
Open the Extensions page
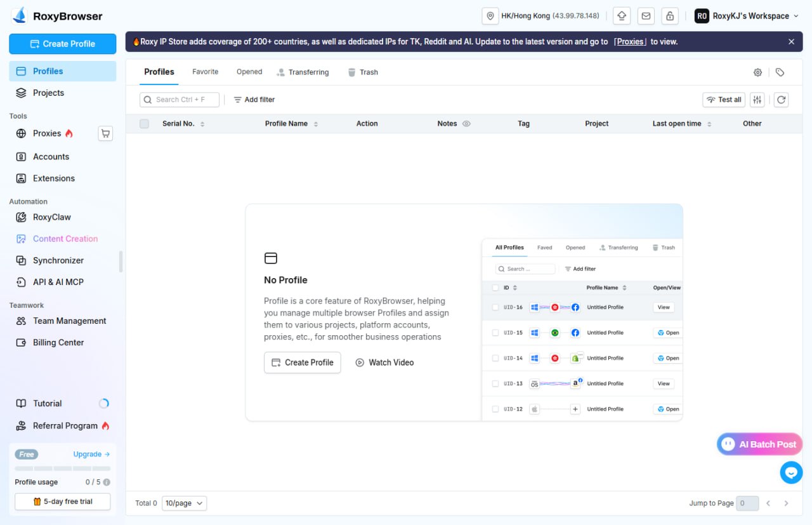pos(62,178)
